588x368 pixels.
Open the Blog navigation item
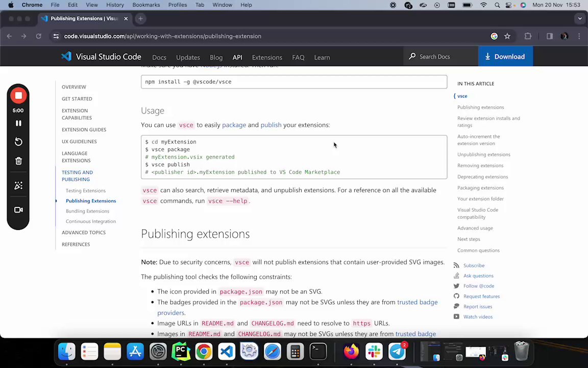point(216,57)
